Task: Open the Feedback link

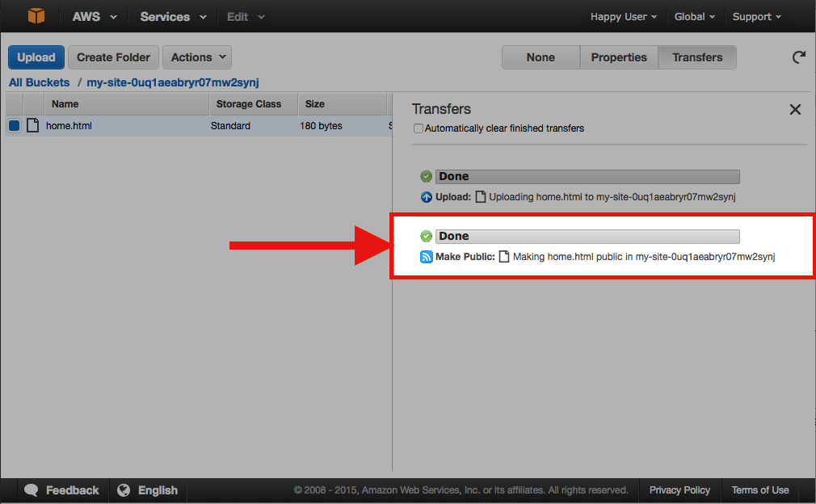Action: (73, 490)
